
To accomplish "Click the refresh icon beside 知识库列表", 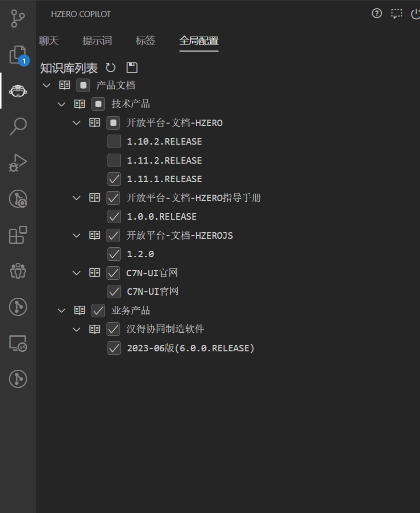I will point(110,68).
